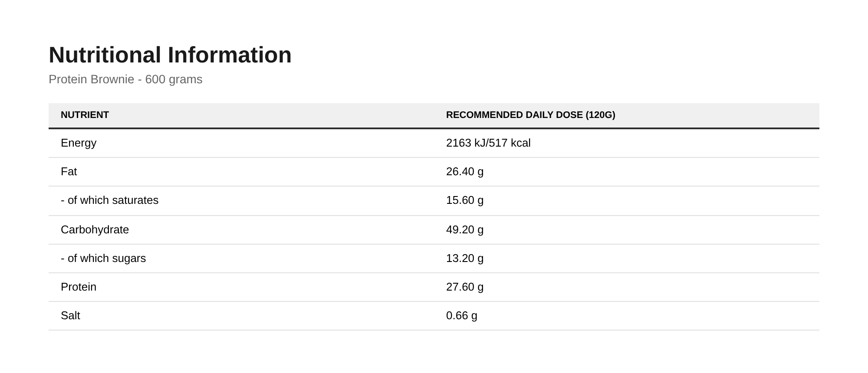Click the 49.20 g carbohydrate value
This screenshot has width=868, height=373.
coord(465,230)
